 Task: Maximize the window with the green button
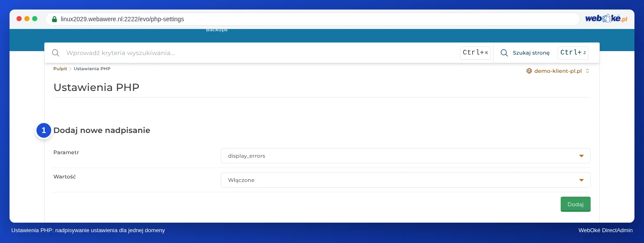(35, 19)
